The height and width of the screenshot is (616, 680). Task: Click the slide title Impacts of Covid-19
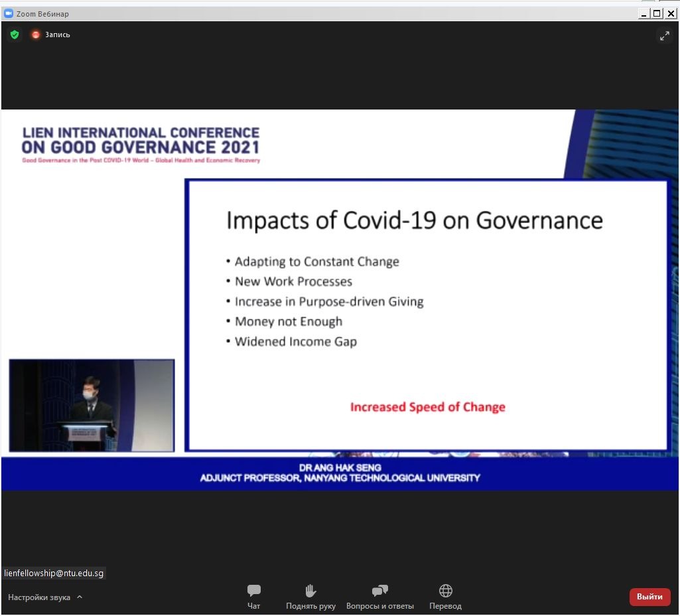point(414,220)
